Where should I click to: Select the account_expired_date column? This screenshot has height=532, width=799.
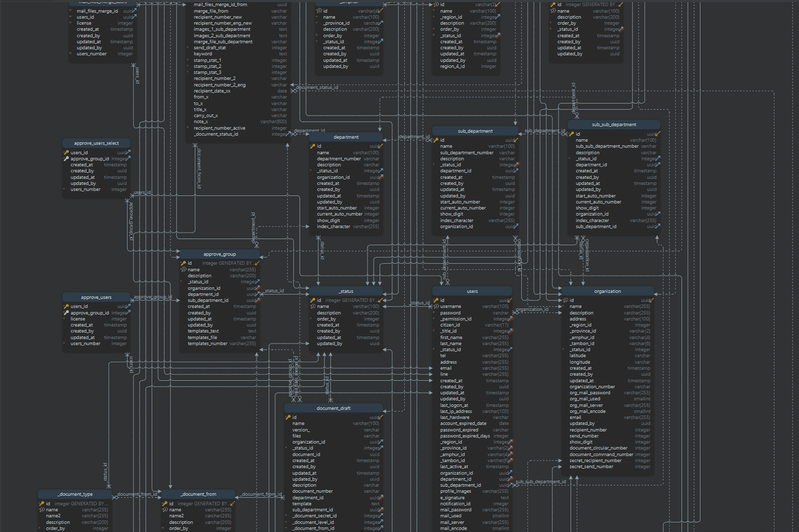pyautogui.click(x=473, y=423)
